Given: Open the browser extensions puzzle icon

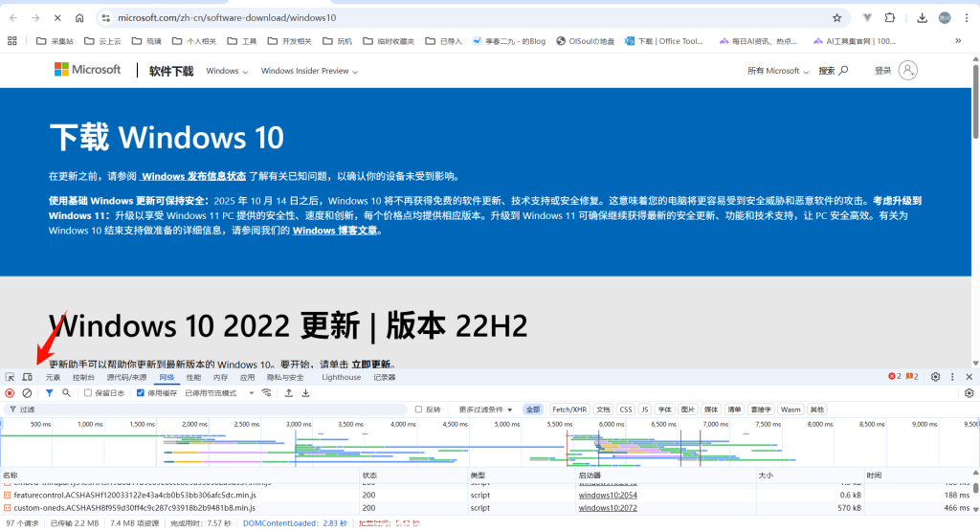Looking at the screenshot, I should click(x=890, y=18).
